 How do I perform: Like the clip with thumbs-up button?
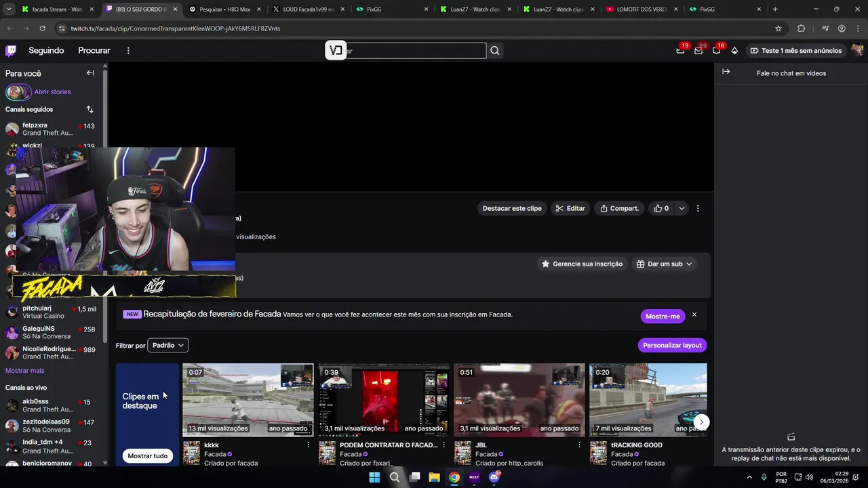pos(661,209)
